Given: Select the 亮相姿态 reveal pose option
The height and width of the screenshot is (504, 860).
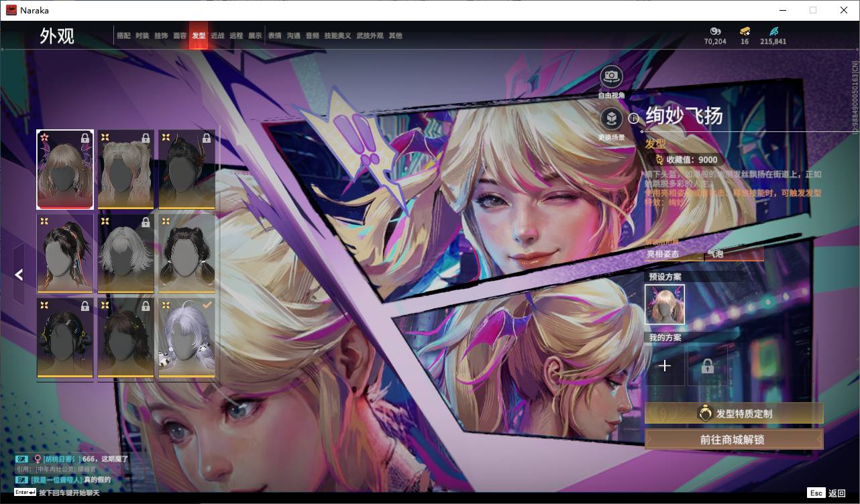Looking at the screenshot, I should (x=674, y=254).
